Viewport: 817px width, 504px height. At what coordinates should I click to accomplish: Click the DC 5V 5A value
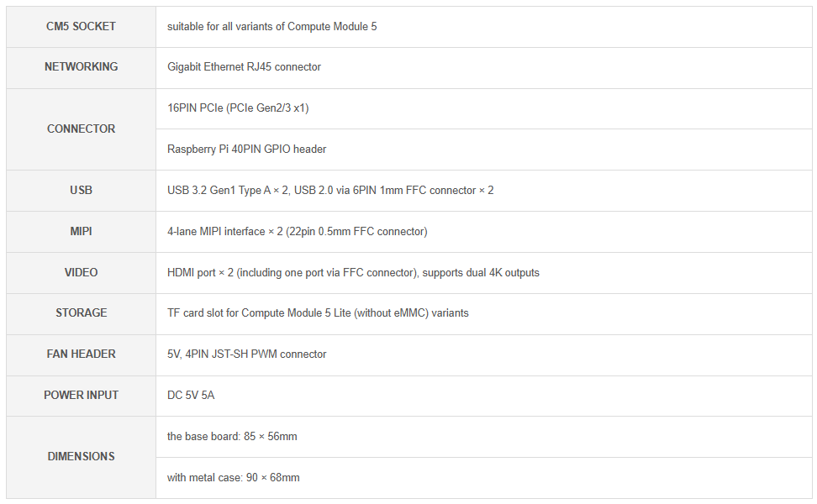pos(191,395)
